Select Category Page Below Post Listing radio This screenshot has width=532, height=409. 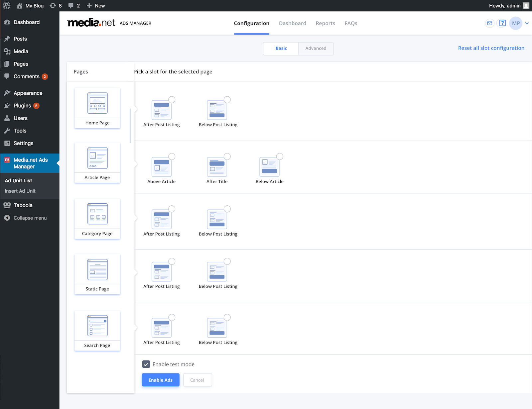coord(227,209)
